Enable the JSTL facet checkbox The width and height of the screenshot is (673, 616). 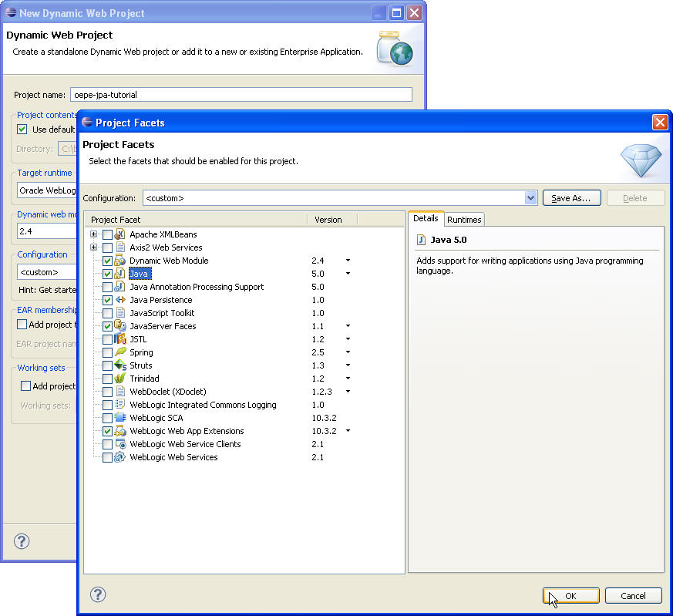point(107,339)
